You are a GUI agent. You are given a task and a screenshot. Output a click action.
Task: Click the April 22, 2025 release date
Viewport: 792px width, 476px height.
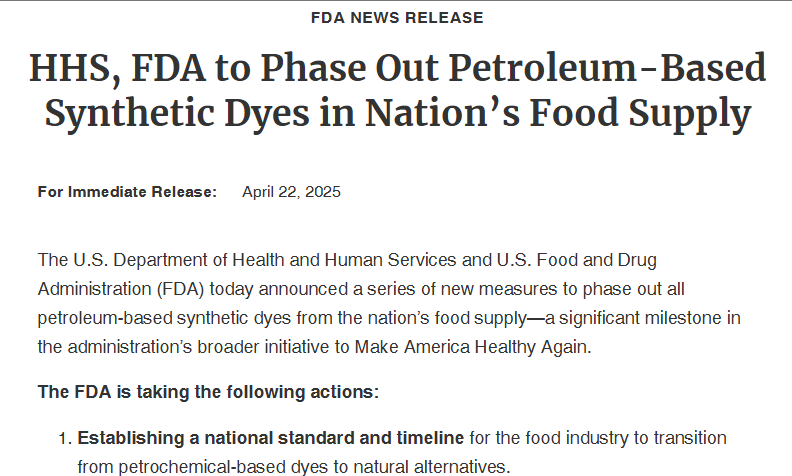tap(291, 192)
